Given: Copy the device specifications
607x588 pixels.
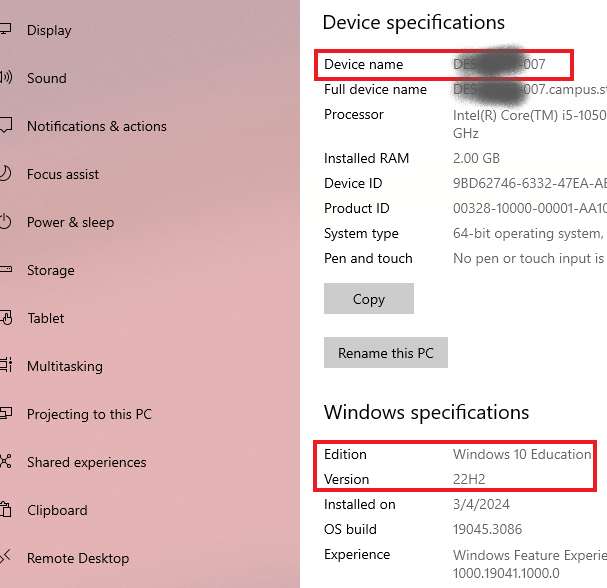Looking at the screenshot, I should pyautogui.click(x=369, y=298).
